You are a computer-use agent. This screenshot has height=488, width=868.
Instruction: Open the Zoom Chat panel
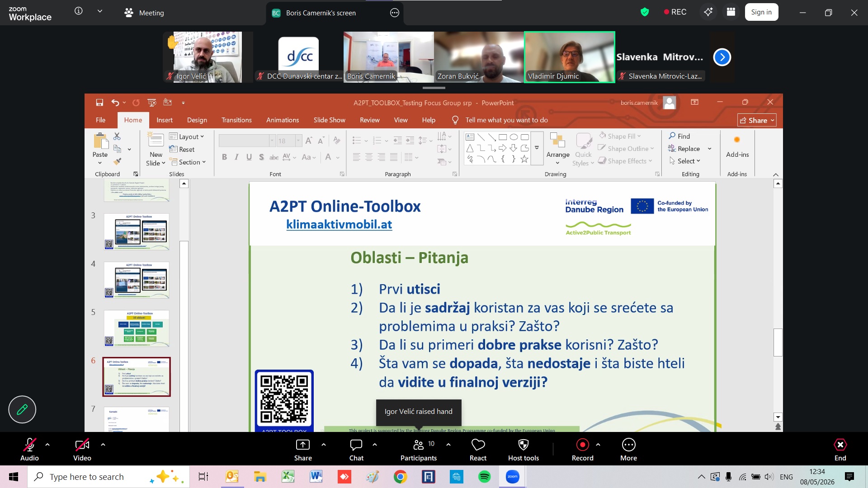pos(356,450)
